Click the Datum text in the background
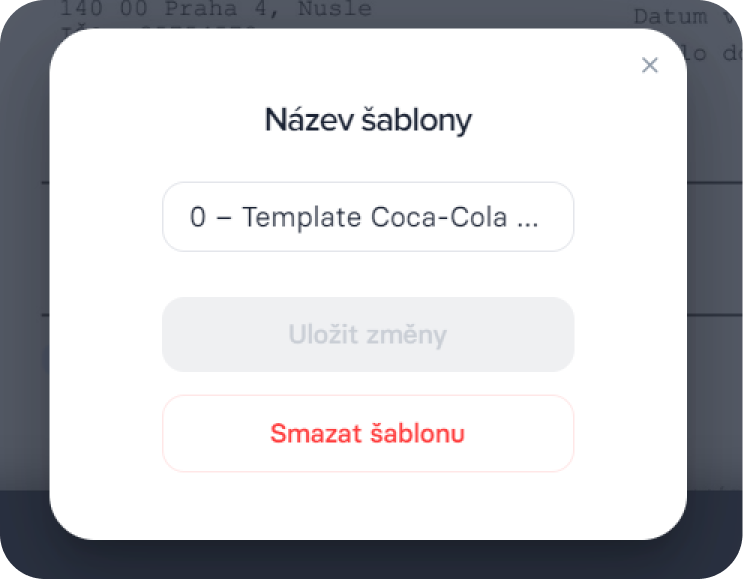 point(670,17)
